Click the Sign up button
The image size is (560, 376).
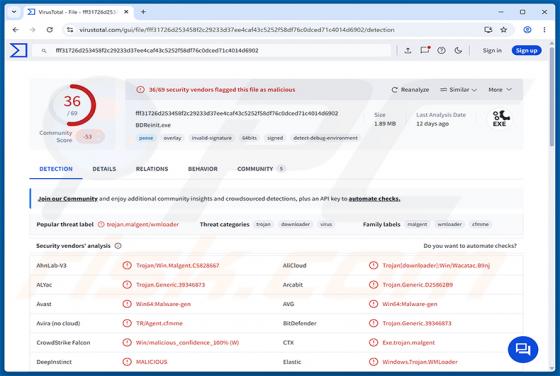[x=526, y=51]
